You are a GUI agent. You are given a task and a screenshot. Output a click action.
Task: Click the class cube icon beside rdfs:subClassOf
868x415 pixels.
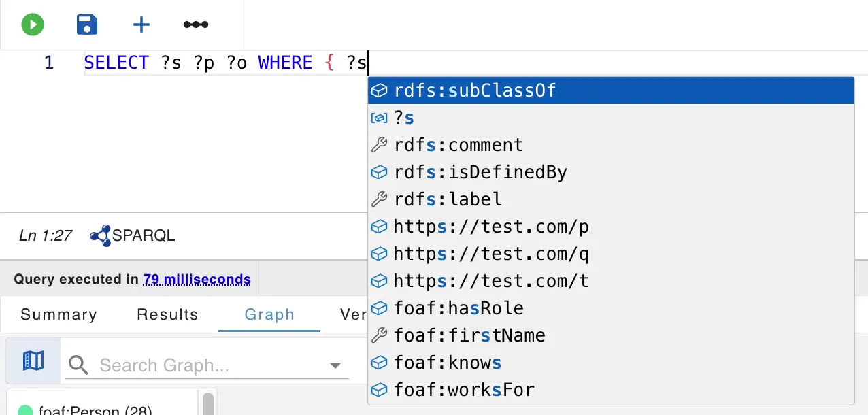pyautogui.click(x=379, y=90)
